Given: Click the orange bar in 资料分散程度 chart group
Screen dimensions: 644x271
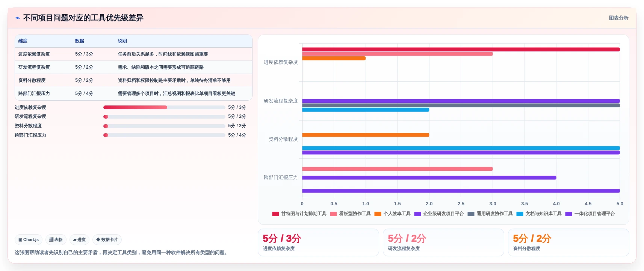Looking at the screenshot, I should coord(366,135).
